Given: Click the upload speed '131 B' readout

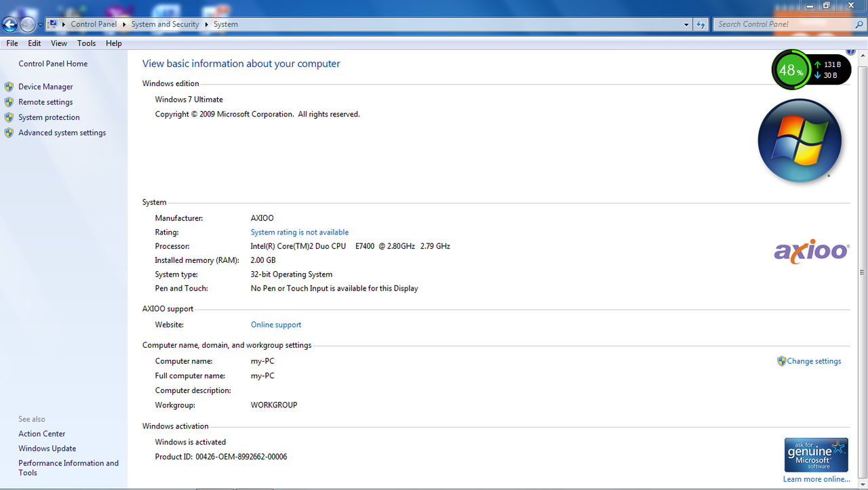Looking at the screenshot, I should 832,65.
